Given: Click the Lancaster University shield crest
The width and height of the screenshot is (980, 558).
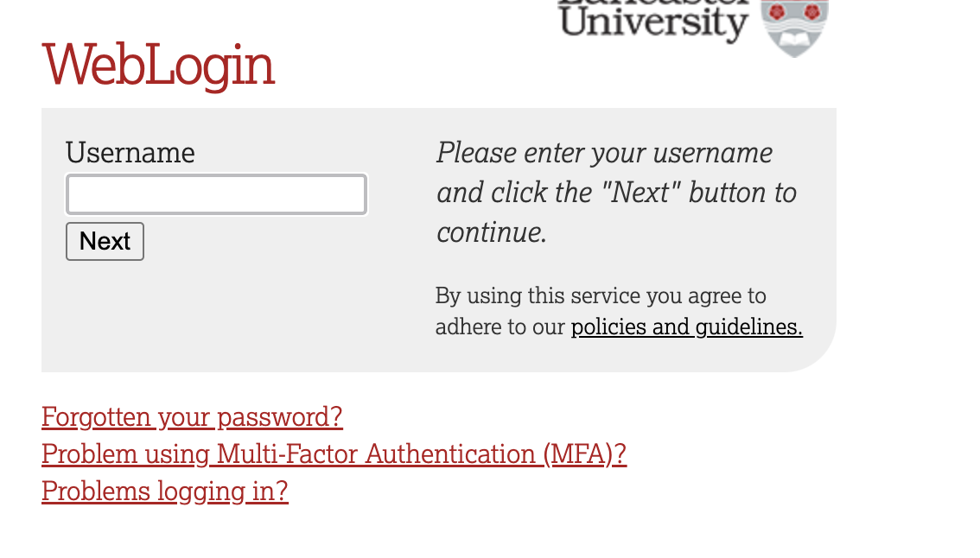Looking at the screenshot, I should click(793, 28).
